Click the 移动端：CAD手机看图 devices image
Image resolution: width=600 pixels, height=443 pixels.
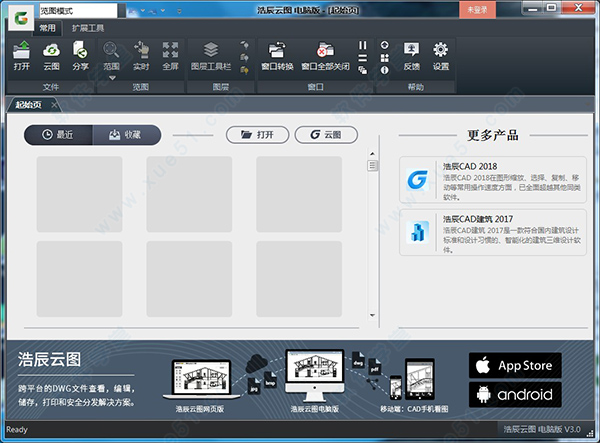412,379
